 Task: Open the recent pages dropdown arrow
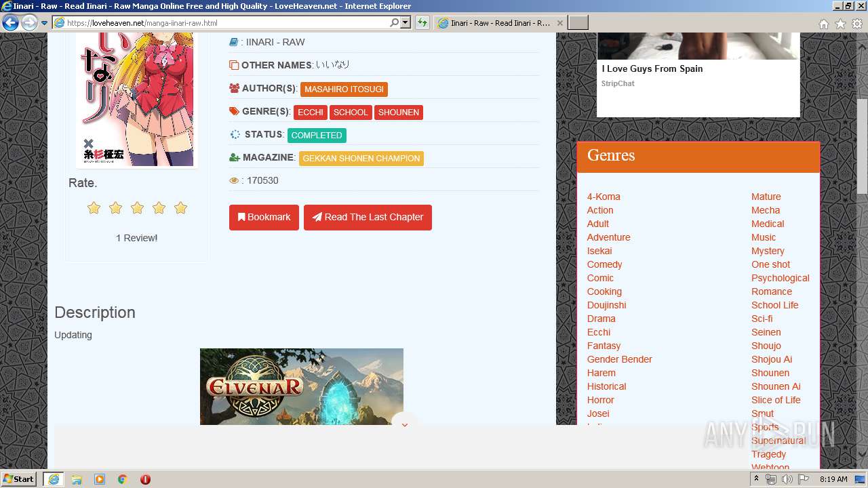44,23
